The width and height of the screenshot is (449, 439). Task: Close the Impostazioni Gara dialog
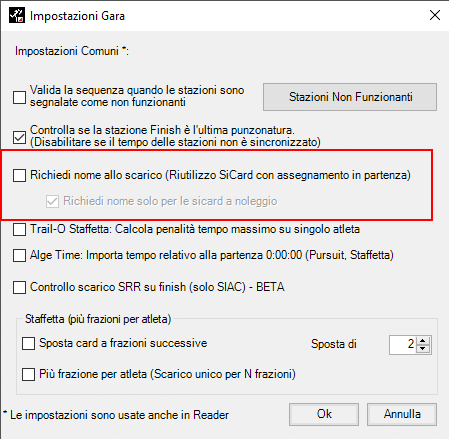coord(435,15)
